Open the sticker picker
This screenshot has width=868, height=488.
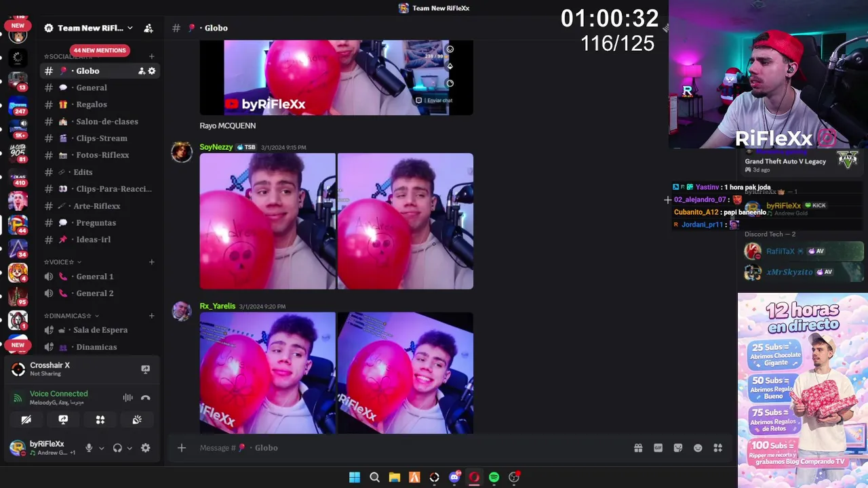pos(677,448)
